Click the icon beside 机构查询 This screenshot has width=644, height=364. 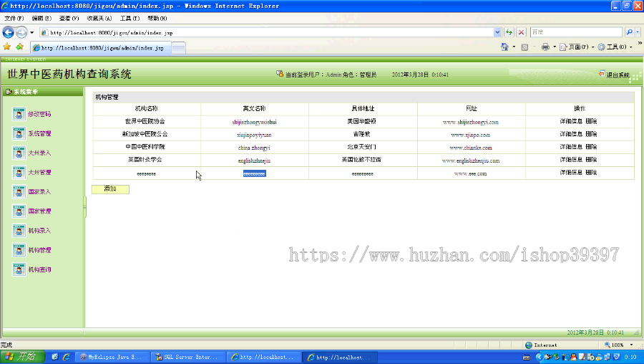pos(19,269)
